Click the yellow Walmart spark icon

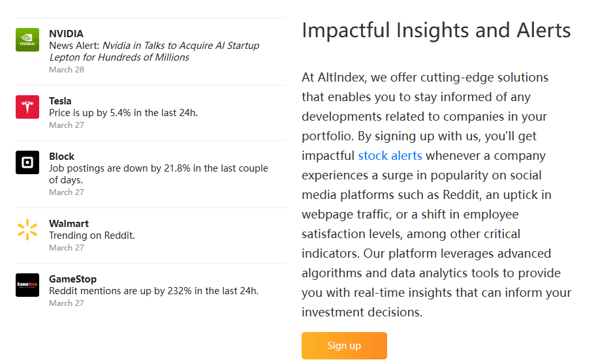[27, 230]
